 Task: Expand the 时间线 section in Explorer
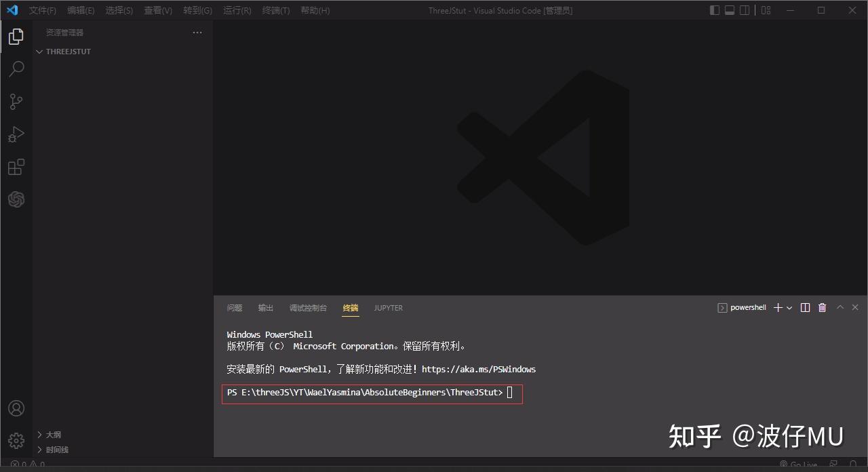point(54,449)
